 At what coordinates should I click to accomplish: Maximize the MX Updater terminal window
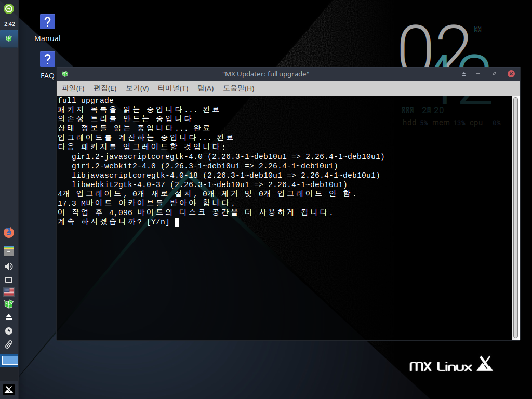pyautogui.click(x=495, y=74)
